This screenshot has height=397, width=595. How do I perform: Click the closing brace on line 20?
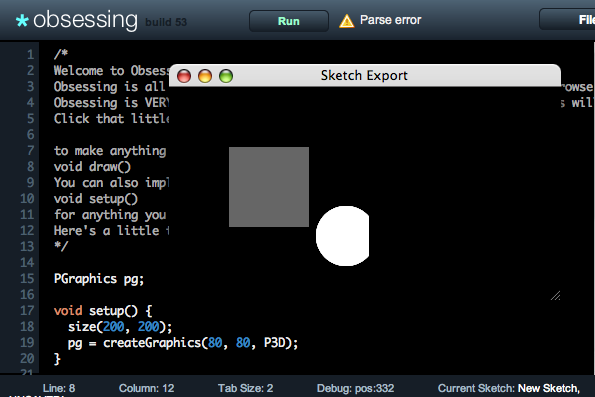(57, 359)
